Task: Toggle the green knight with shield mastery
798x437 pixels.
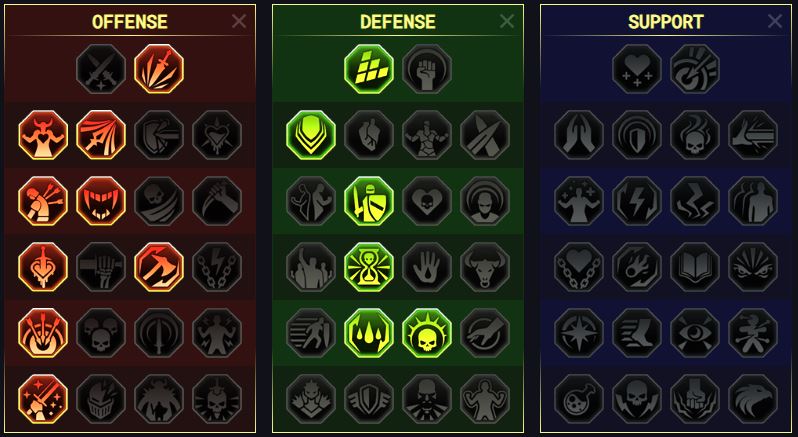Action: point(369,201)
